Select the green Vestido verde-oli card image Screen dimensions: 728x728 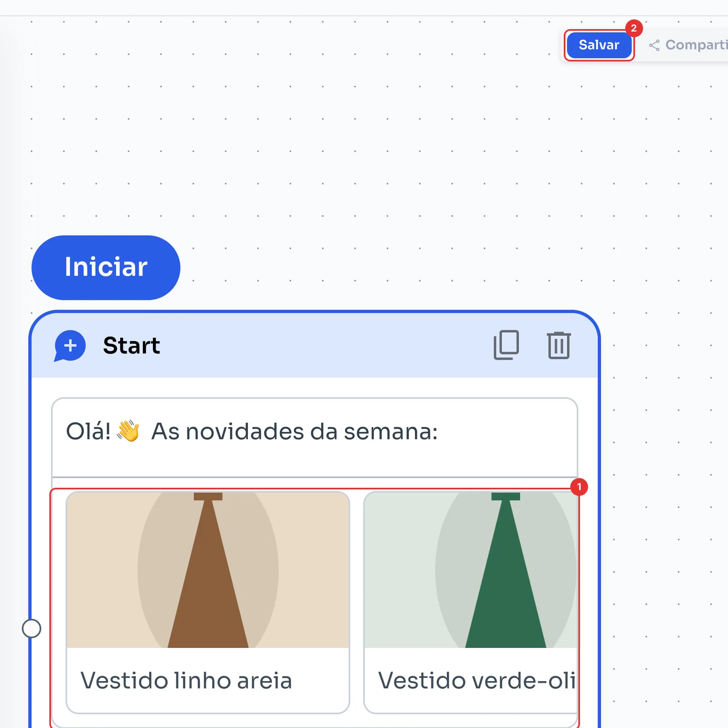point(470,570)
